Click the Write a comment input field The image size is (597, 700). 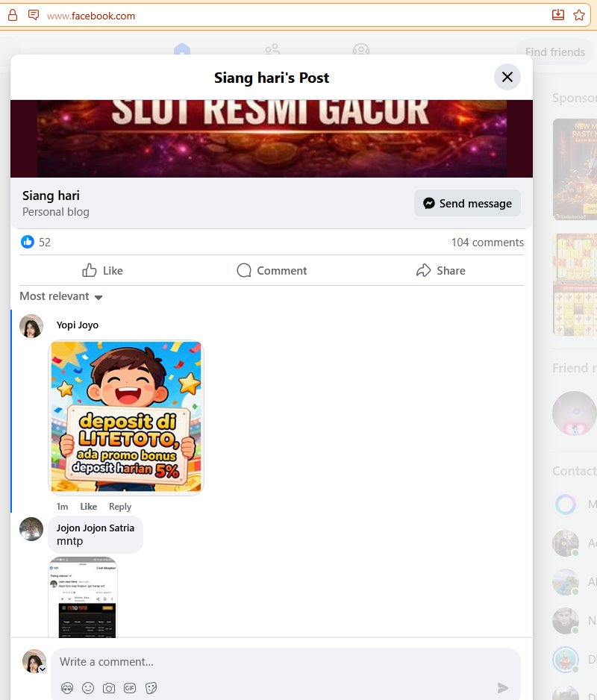286,662
